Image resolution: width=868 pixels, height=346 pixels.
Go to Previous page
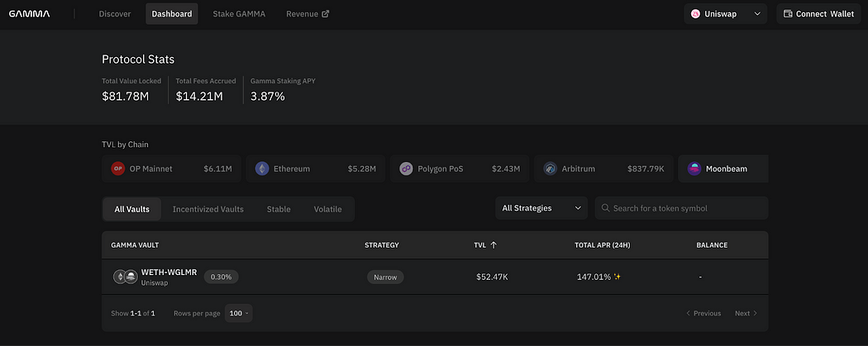coord(703,314)
